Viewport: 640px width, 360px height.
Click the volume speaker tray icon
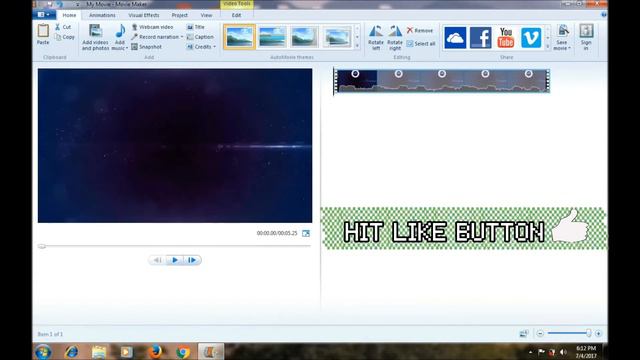coord(563,352)
